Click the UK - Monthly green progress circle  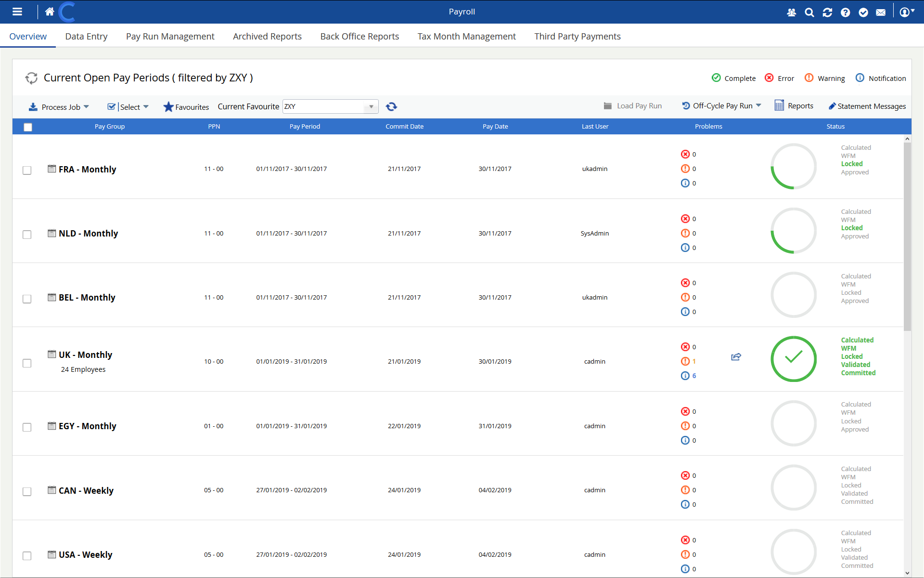794,359
